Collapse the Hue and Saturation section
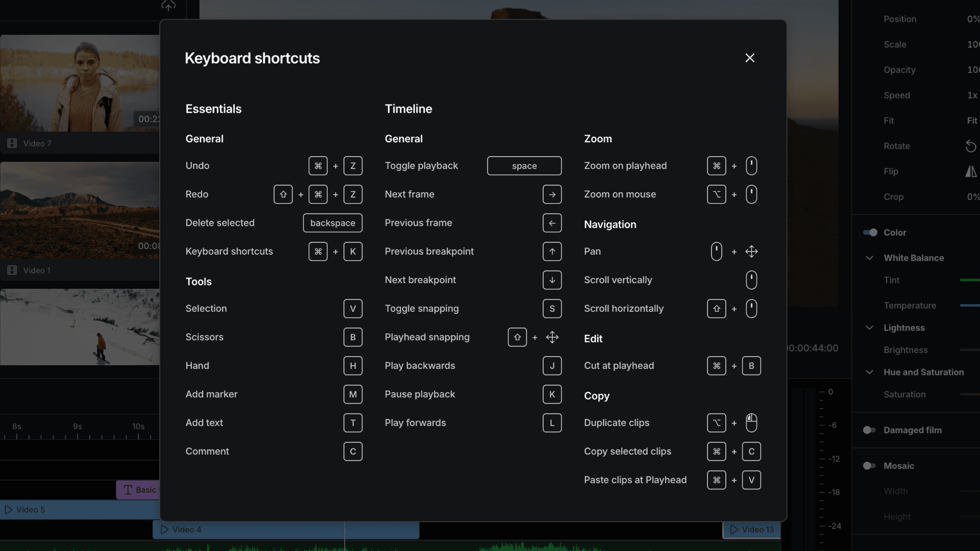Screen dimensions: 980x551 click(869, 372)
